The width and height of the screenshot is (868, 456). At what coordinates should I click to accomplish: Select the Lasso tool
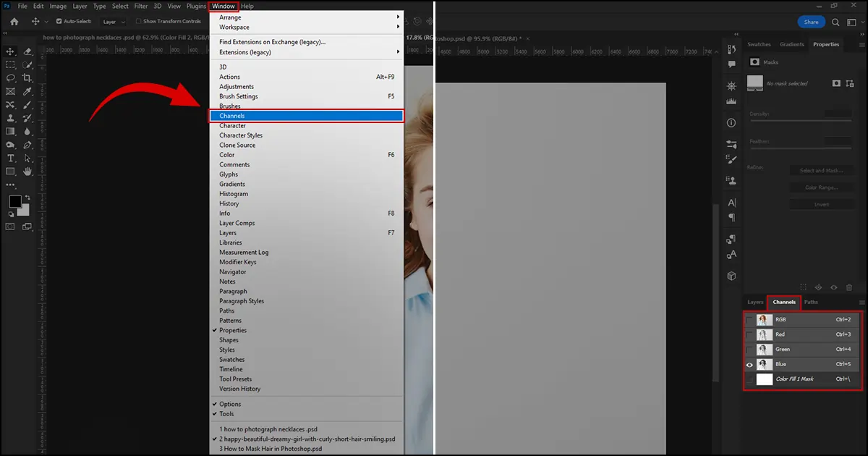[10, 79]
